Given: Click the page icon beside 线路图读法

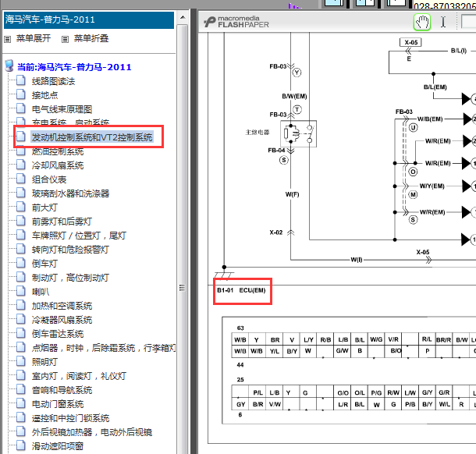Looking at the screenshot, I should 20,80.
